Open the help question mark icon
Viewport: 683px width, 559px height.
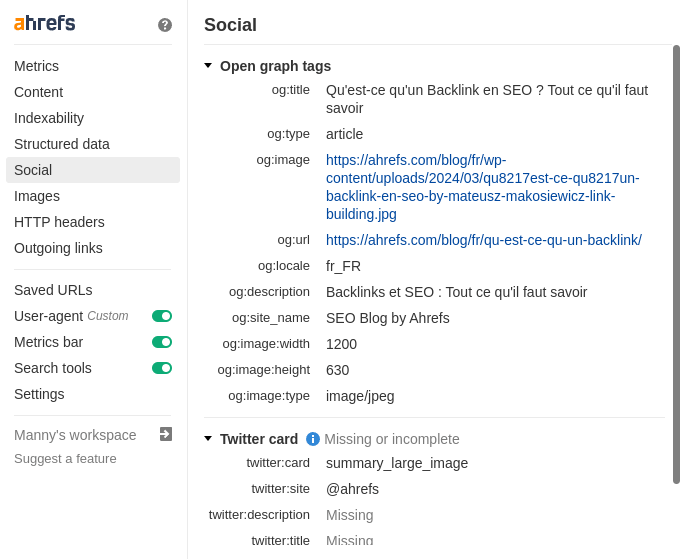pos(165,25)
